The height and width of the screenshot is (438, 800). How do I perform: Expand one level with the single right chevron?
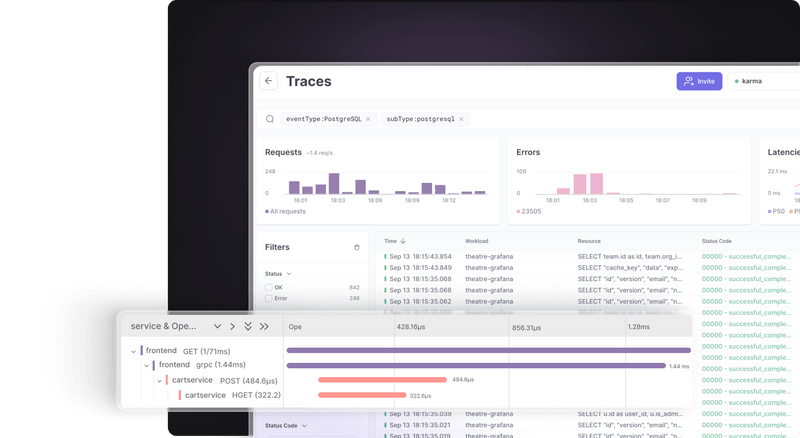coord(232,326)
